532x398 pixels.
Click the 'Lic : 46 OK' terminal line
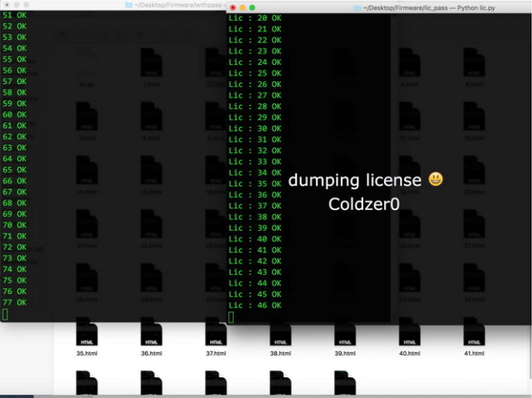(255, 305)
